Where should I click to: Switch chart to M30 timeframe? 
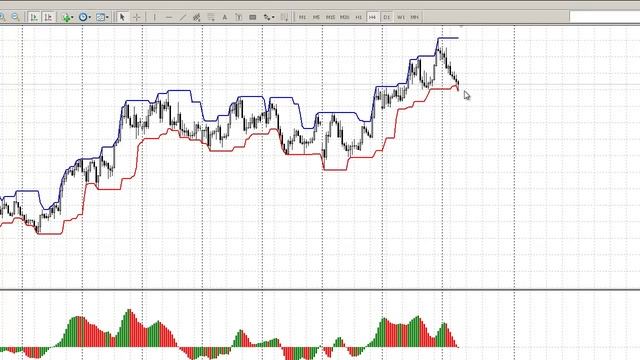coord(344,17)
